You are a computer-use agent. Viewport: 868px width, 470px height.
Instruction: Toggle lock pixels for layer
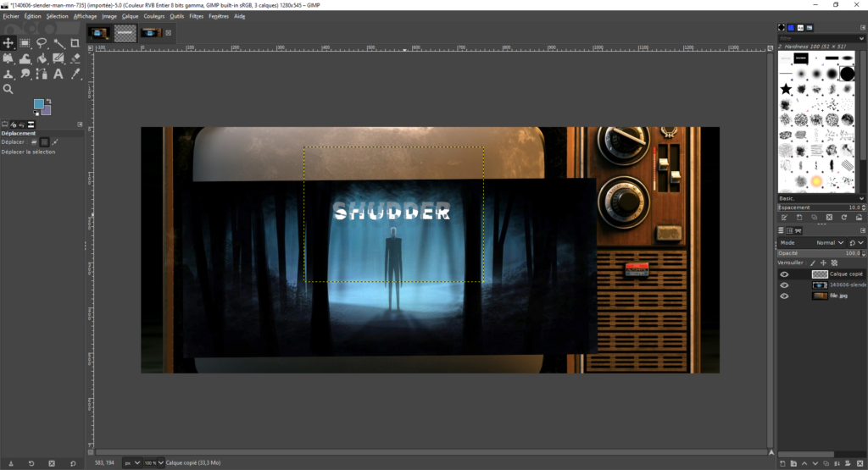pyautogui.click(x=813, y=263)
